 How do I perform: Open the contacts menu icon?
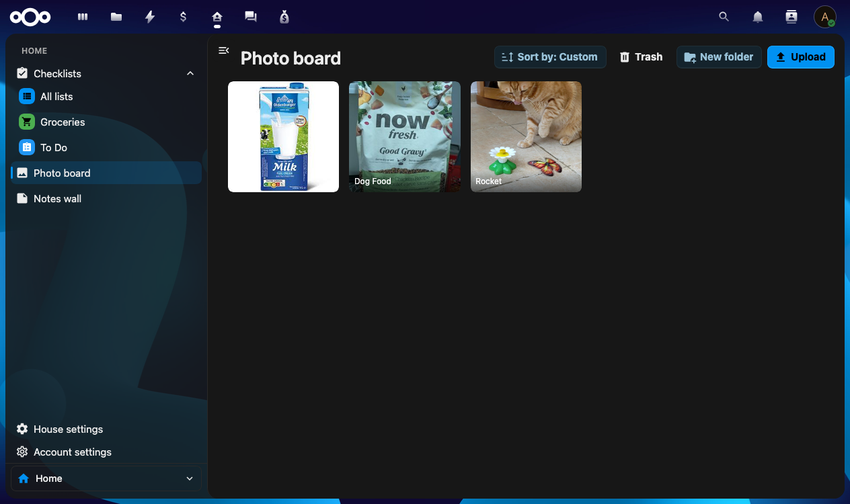[791, 17]
